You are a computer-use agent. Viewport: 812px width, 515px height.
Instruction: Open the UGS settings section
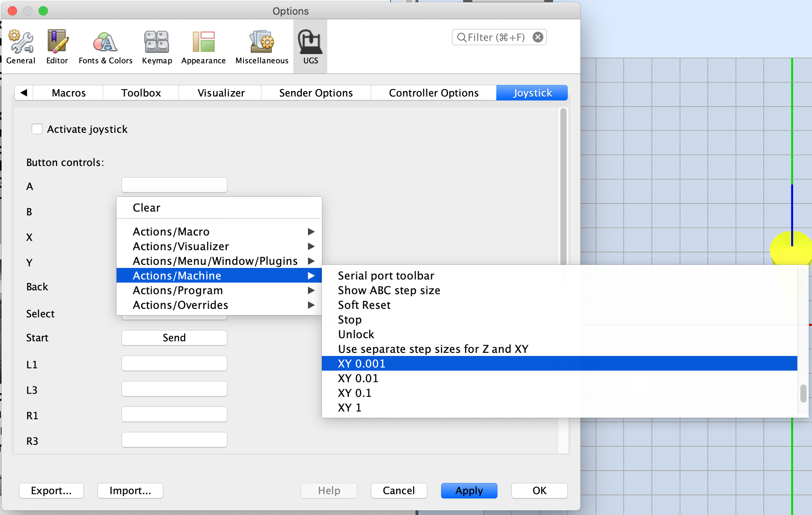coord(310,46)
